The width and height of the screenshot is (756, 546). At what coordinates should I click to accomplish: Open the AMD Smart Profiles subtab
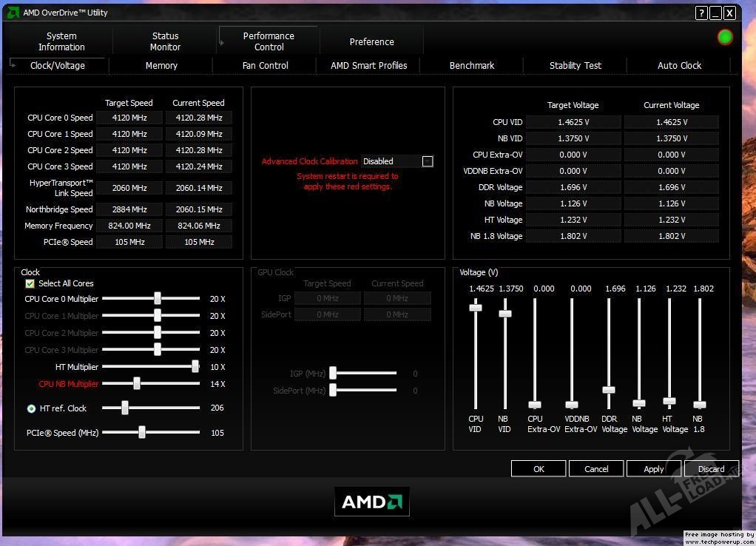pos(368,66)
